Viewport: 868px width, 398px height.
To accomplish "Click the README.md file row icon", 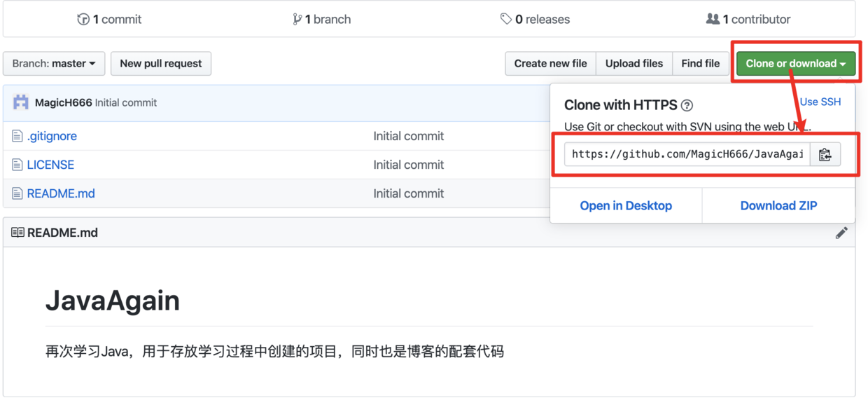I will 17,193.
